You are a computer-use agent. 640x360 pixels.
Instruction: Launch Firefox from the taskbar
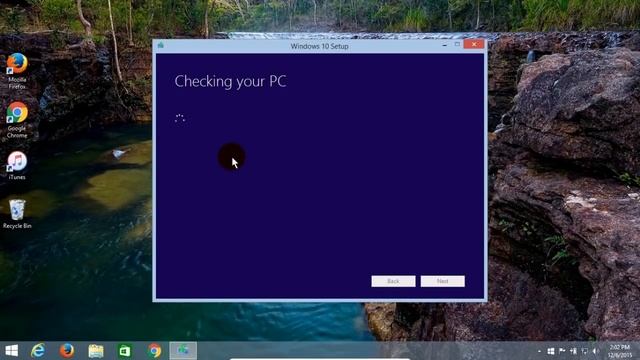click(x=67, y=351)
